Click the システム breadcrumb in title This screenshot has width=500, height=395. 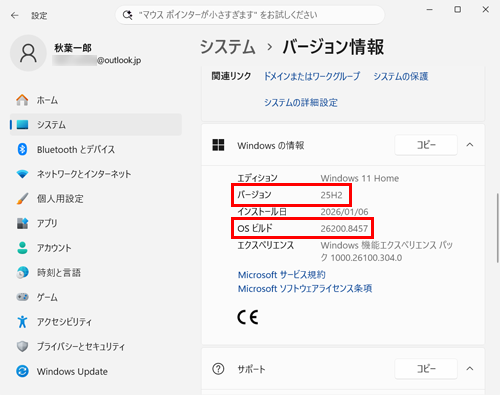coord(228,47)
